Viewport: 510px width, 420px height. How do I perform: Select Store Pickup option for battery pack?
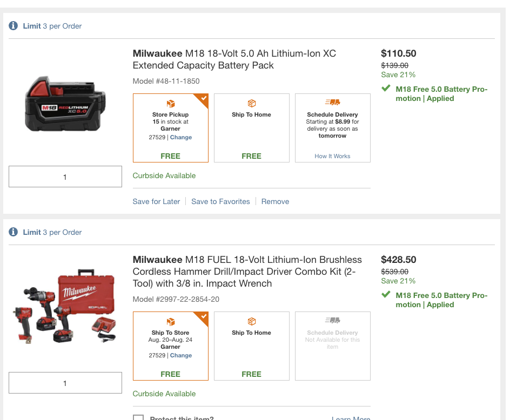[x=171, y=128]
